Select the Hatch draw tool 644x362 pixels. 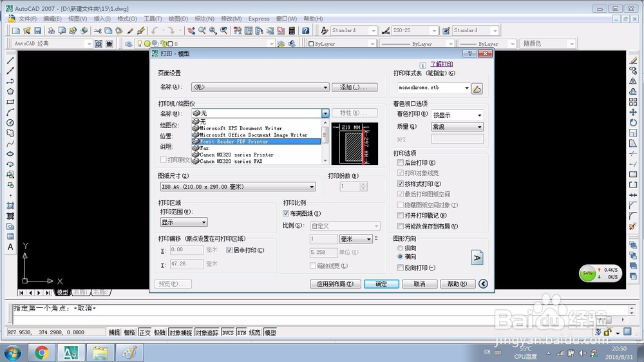click(x=10, y=205)
